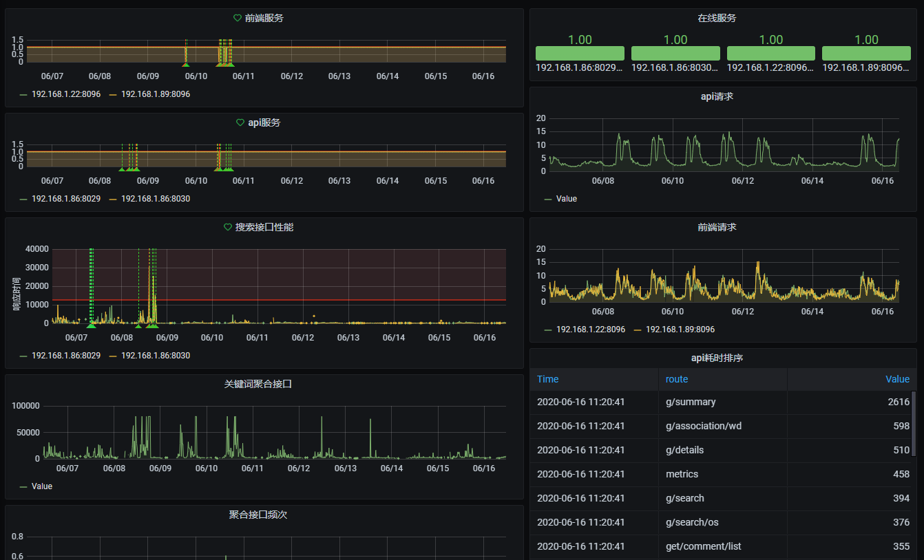Open the 聚合接口频次 panel title menu
This screenshot has height=560, width=924.
[x=258, y=515]
